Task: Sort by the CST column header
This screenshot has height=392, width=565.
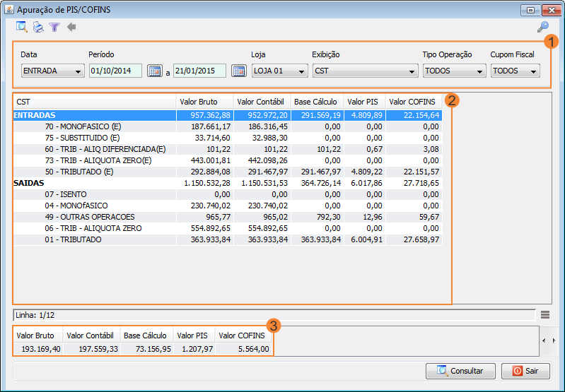Action: [x=95, y=102]
